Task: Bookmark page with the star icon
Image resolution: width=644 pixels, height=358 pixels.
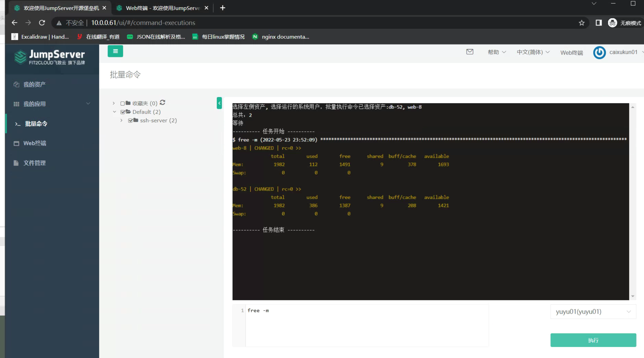Action: tap(581, 23)
